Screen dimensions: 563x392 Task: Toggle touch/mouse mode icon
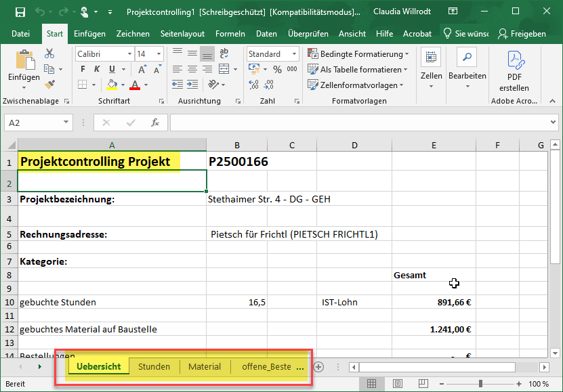point(85,12)
